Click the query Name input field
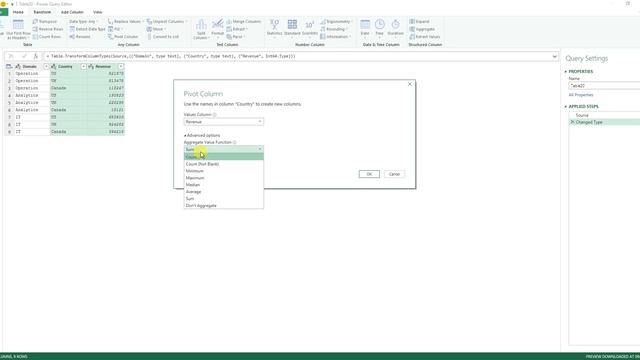Viewport: 640px width, 360px height. coord(604,86)
